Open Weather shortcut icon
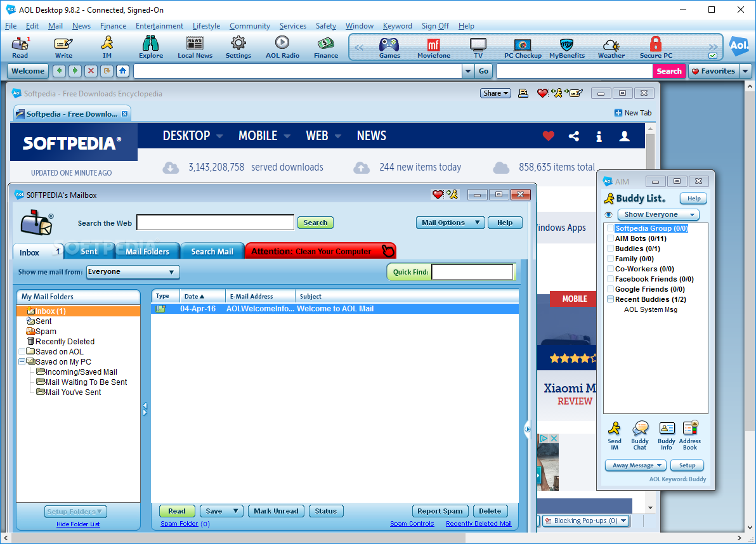 (x=611, y=47)
